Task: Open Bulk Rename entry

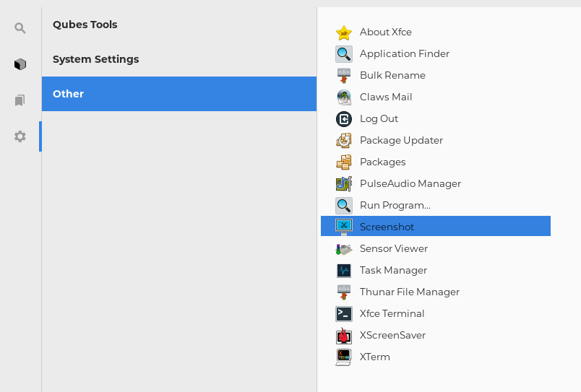Action: click(x=436, y=76)
